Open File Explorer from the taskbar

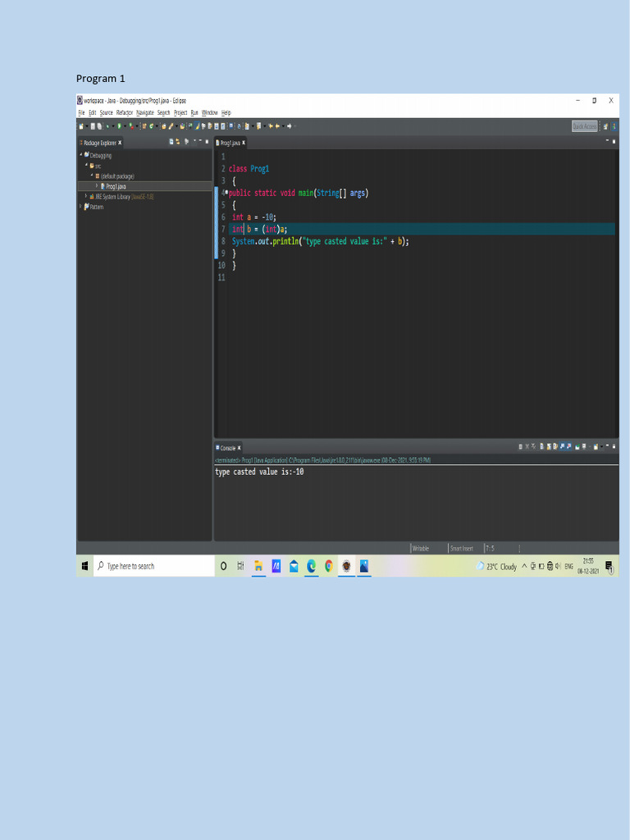258,566
